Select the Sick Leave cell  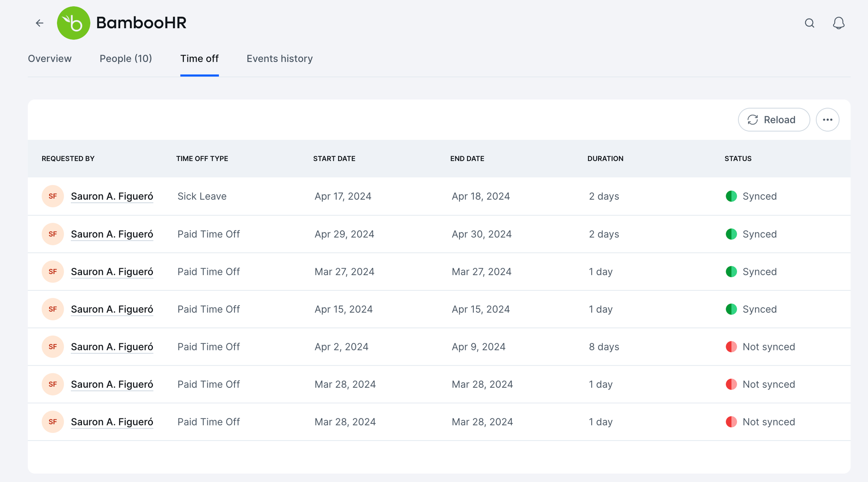click(x=202, y=196)
